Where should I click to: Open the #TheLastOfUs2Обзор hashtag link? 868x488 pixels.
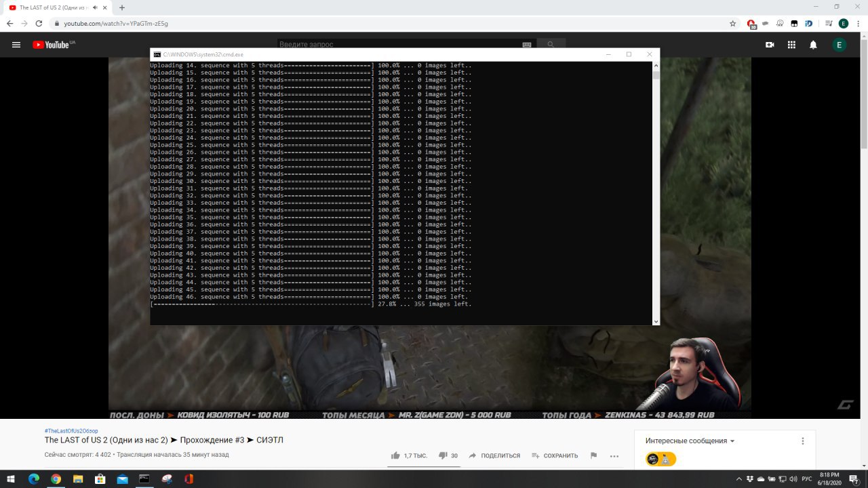pyautogui.click(x=71, y=431)
